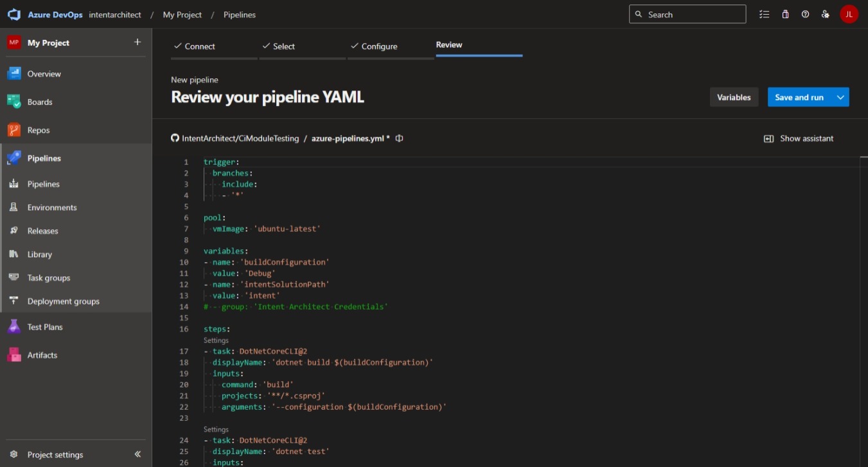Click the Azure DevOps logo icon
Screen dimensions: 868x467
pyautogui.click(x=14, y=14)
